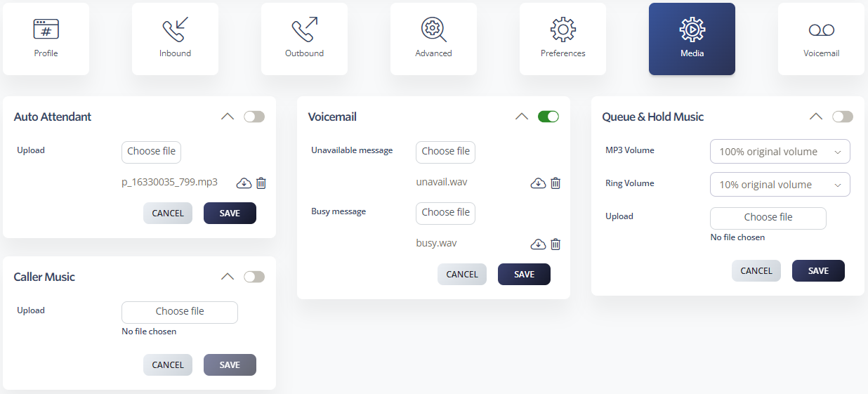Choose file for Caller Music upload

click(180, 312)
